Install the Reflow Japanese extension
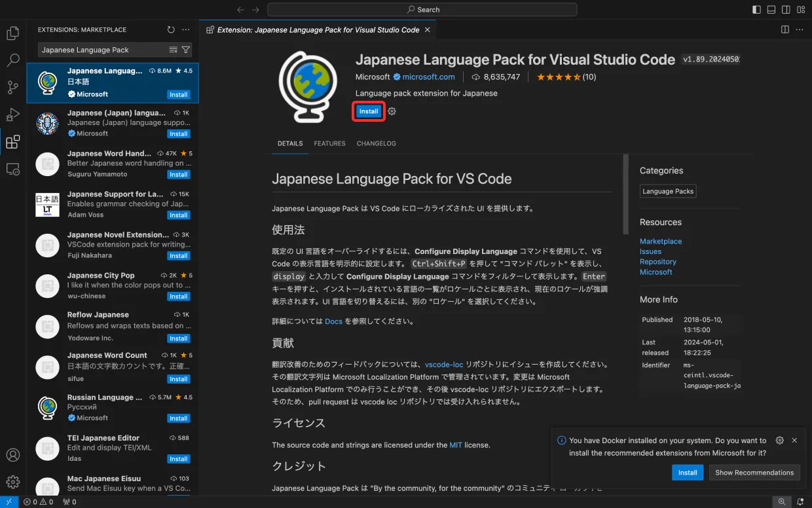This screenshot has width=812, height=508. (179, 338)
